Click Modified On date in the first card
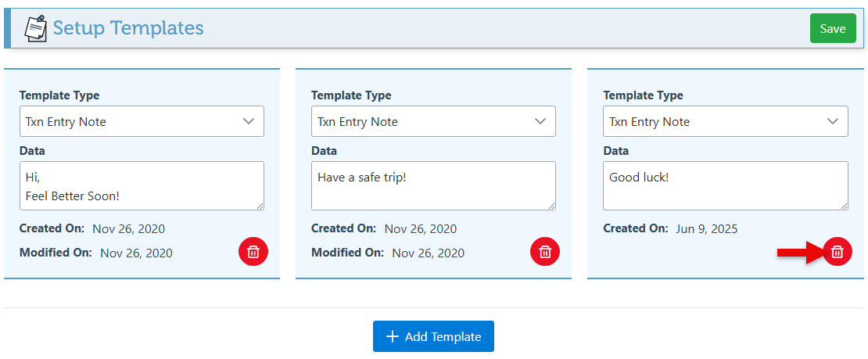The image size is (868, 359). [136, 253]
